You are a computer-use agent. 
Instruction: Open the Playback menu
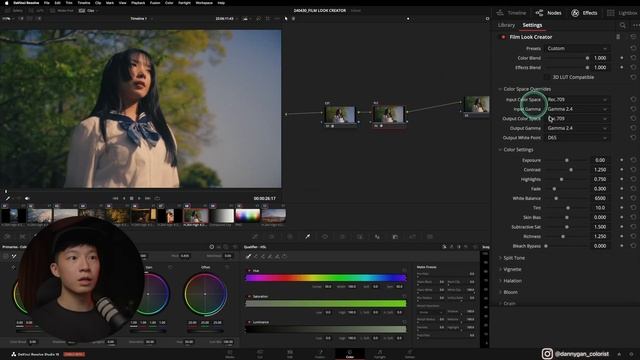tap(138, 3)
